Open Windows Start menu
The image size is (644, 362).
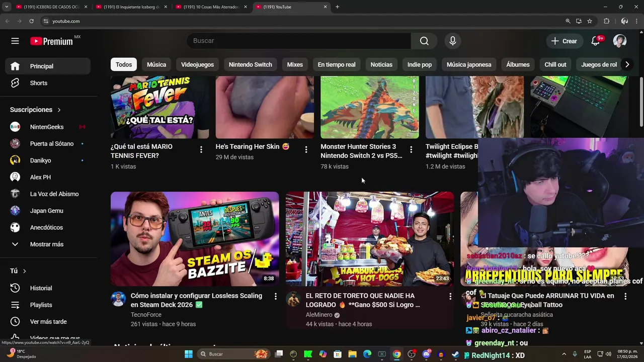188,354
